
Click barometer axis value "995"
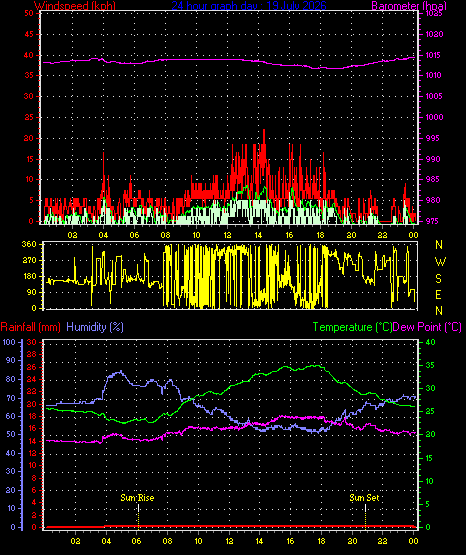pos(433,138)
